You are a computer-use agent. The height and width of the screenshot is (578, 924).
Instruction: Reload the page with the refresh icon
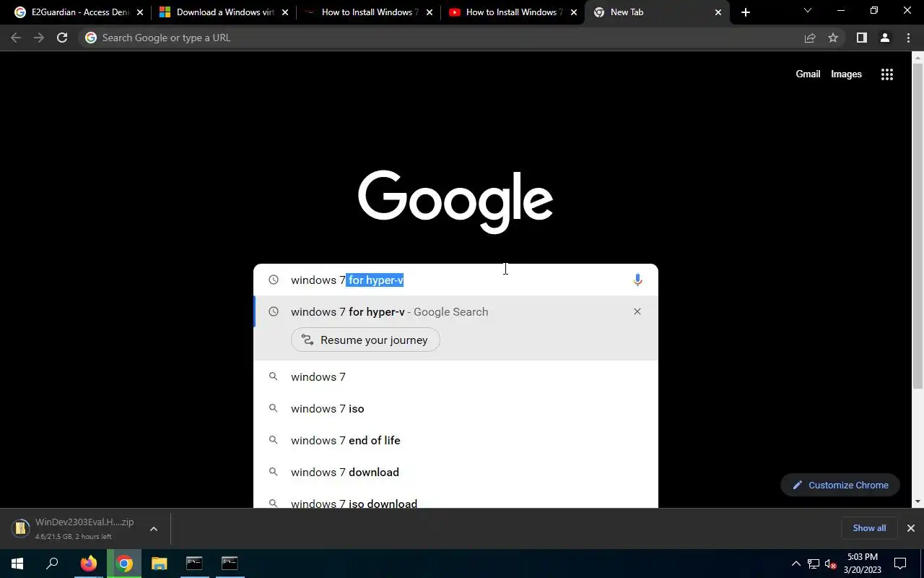[62, 38]
